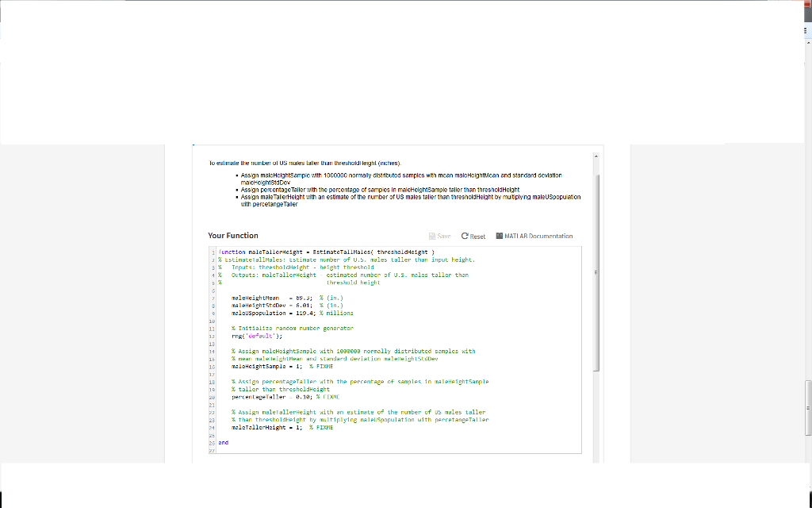Click the first bulleted instruction about maleHeightSample
This screenshot has width=812, height=508.
(396, 177)
